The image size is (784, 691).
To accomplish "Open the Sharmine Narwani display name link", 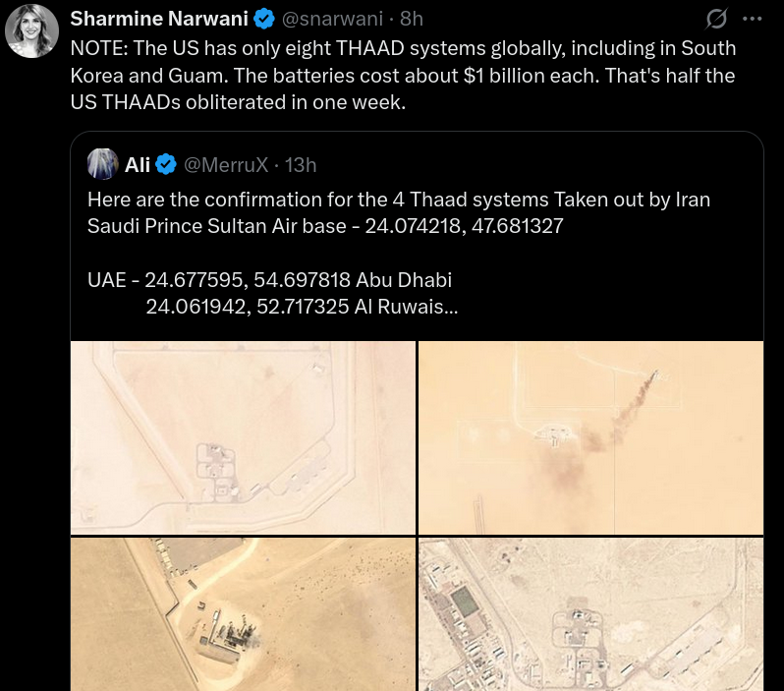I will pyautogui.click(x=159, y=19).
